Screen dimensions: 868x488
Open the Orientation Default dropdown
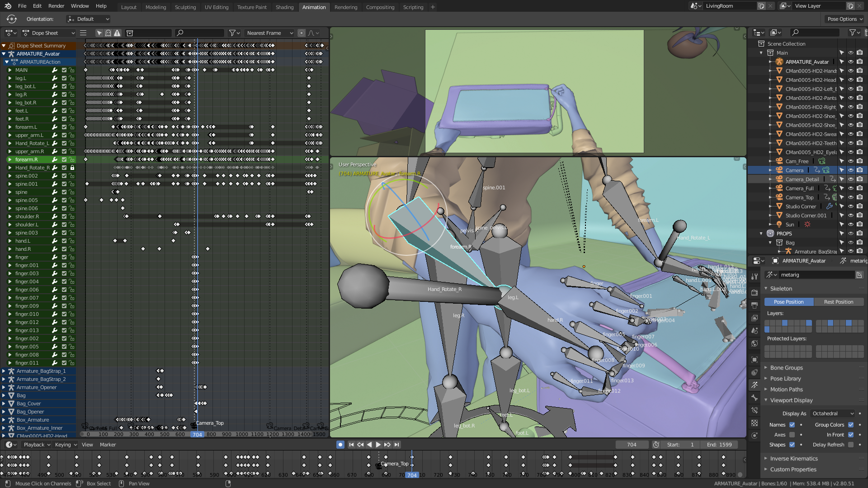point(89,19)
